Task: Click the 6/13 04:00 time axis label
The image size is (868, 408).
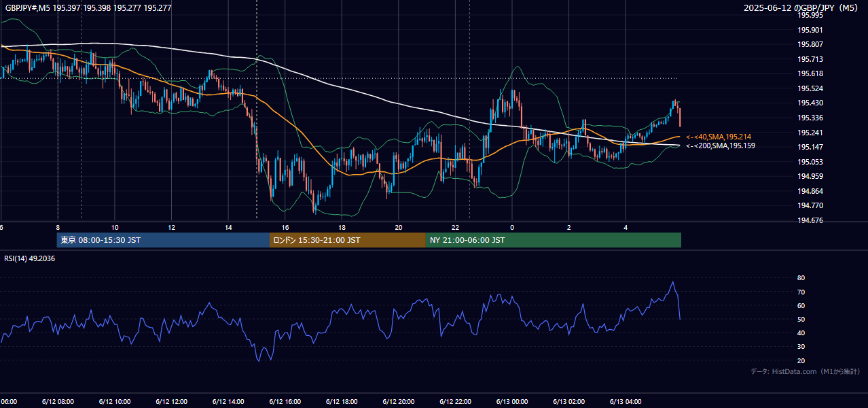Action: click(626, 402)
